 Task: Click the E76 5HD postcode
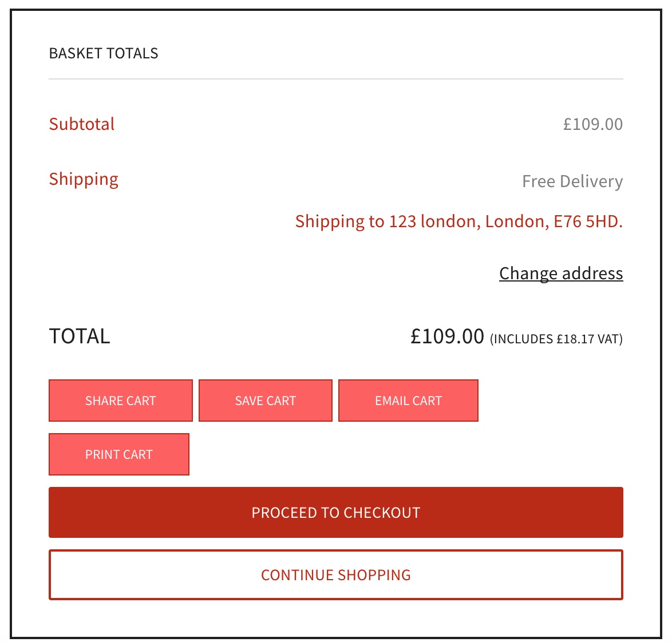(588, 221)
